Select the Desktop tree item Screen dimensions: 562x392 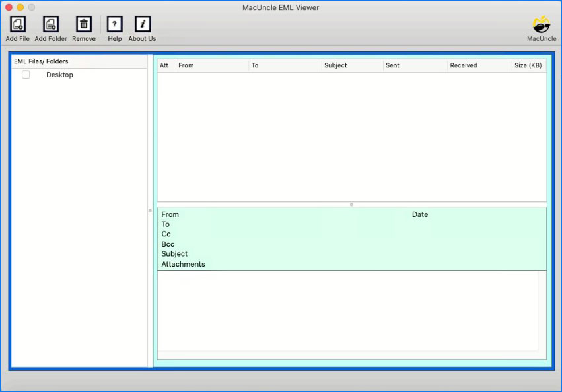(x=59, y=75)
